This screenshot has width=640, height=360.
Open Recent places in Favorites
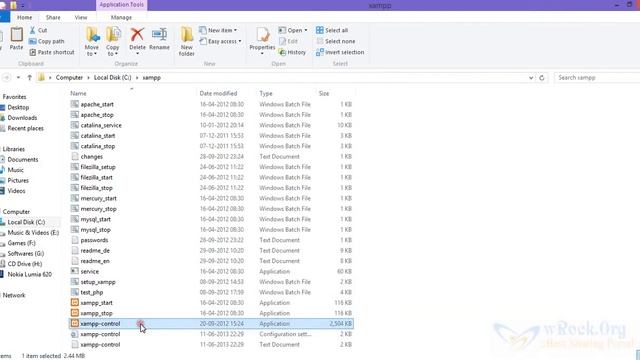coord(25,128)
